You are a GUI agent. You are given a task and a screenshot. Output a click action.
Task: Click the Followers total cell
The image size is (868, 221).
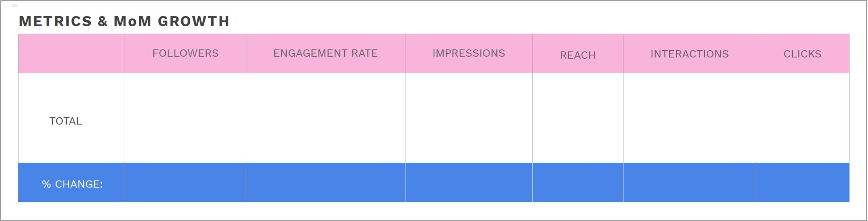coord(185,118)
